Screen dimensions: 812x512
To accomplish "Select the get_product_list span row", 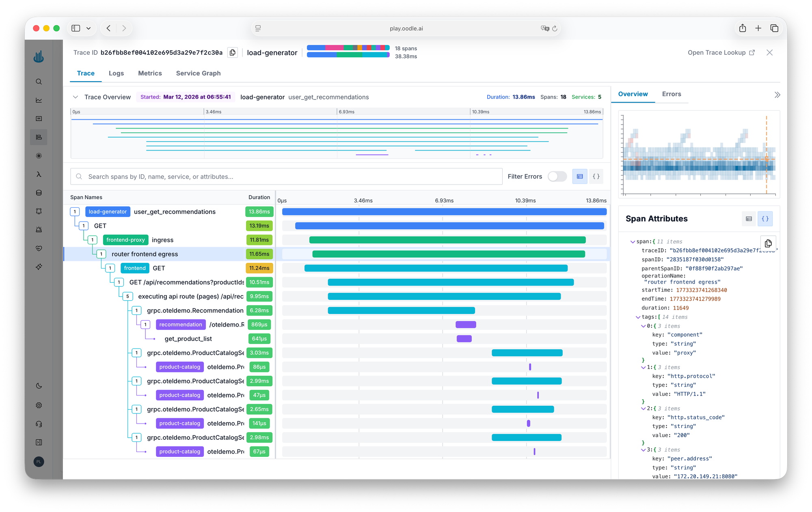I will 188,339.
